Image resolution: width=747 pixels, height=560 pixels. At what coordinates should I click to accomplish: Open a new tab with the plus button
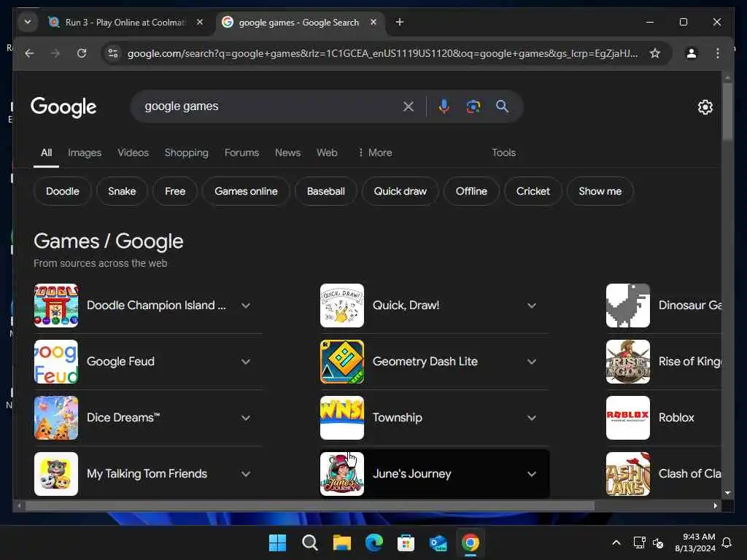coord(400,22)
